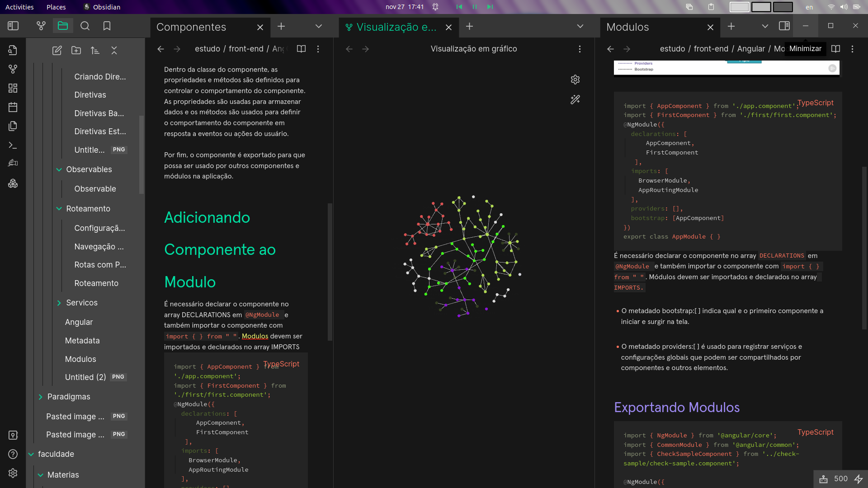
Task: Open tab list dropdown in Componentes group
Action: 319,26
